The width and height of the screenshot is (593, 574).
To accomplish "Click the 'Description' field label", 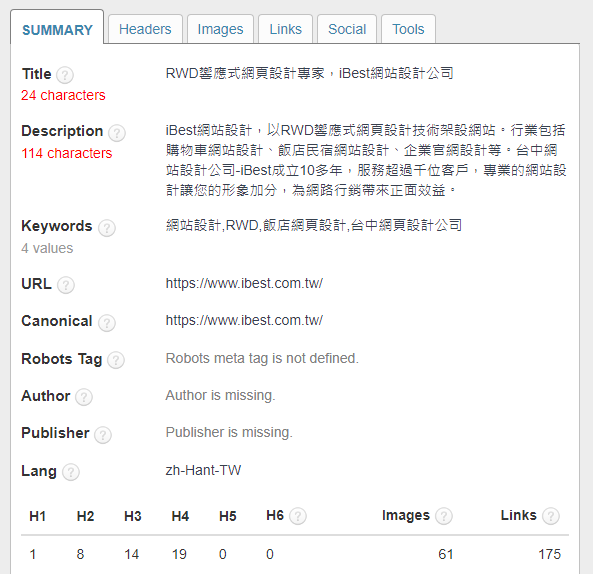I will pyautogui.click(x=62, y=131).
